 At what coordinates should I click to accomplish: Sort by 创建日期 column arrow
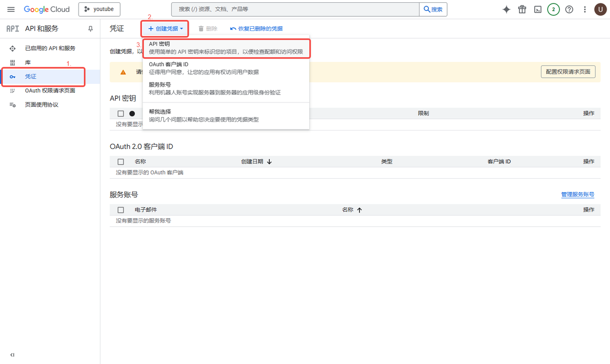click(269, 162)
